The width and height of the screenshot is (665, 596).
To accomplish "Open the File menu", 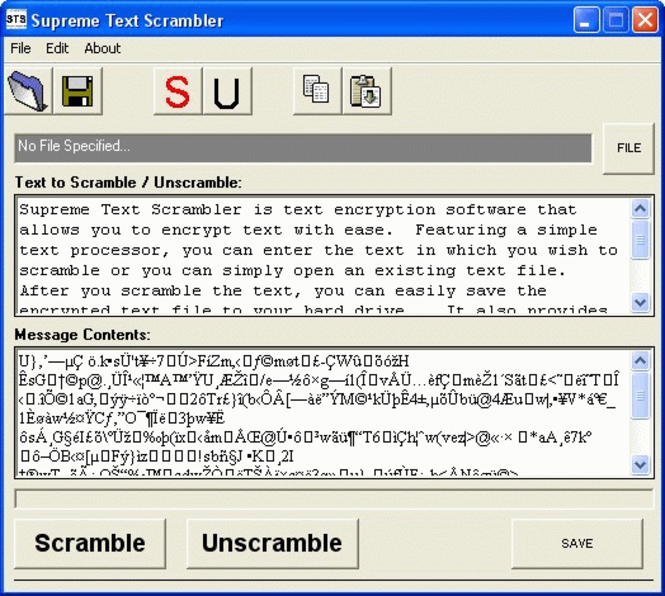I will (20, 48).
